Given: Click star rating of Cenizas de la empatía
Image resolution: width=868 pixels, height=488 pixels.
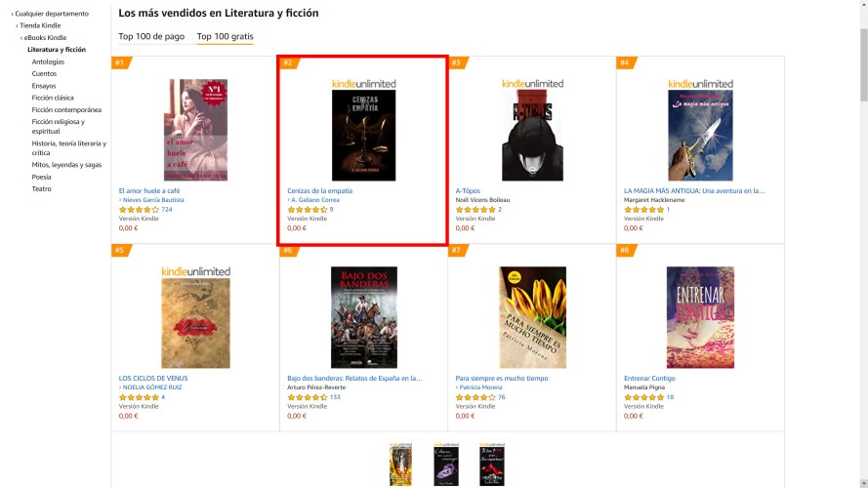Looking at the screenshot, I should coord(307,210).
